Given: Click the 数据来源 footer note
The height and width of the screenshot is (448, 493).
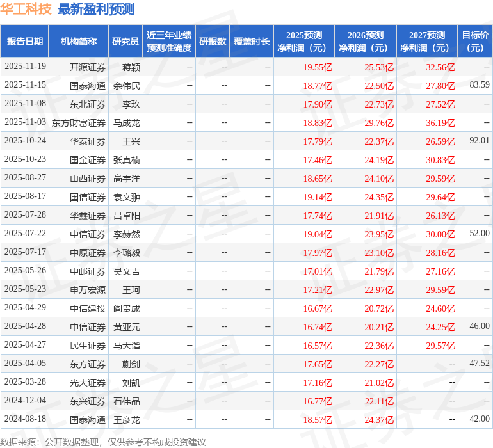Looking at the screenshot, I should coord(103,442).
